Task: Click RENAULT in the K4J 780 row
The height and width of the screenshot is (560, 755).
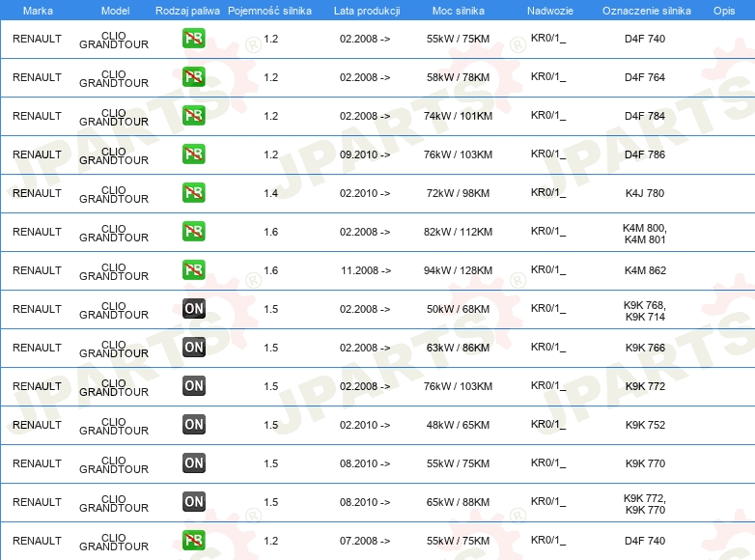Action: click(x=37, y=193)
